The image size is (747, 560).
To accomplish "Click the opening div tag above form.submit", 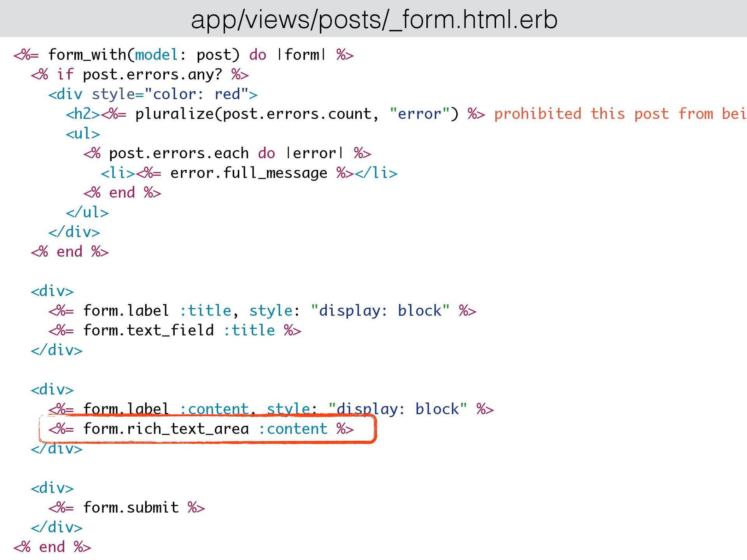I will click(x=52, y=488).
